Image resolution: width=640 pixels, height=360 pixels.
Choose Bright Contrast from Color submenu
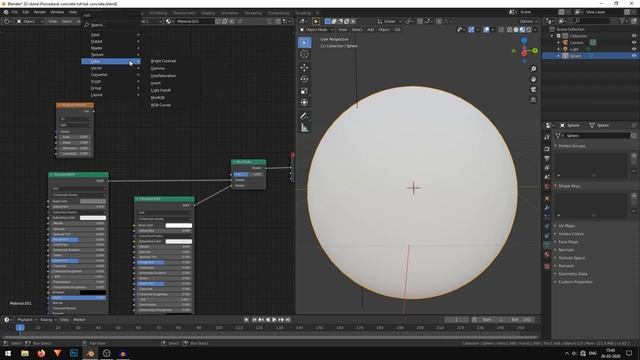(x=163, y=61)
